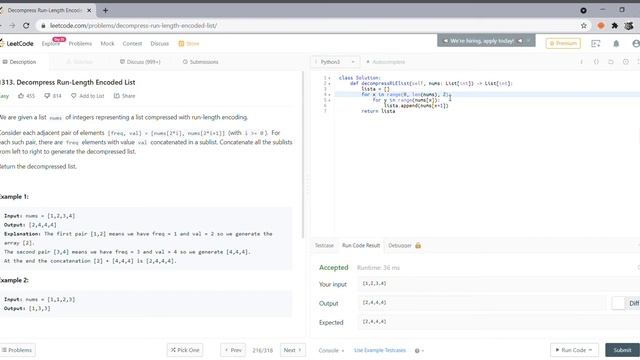The width and height of the screenshot is (640, 360).
Task: Reload the browser page
Action: (26, 25)
